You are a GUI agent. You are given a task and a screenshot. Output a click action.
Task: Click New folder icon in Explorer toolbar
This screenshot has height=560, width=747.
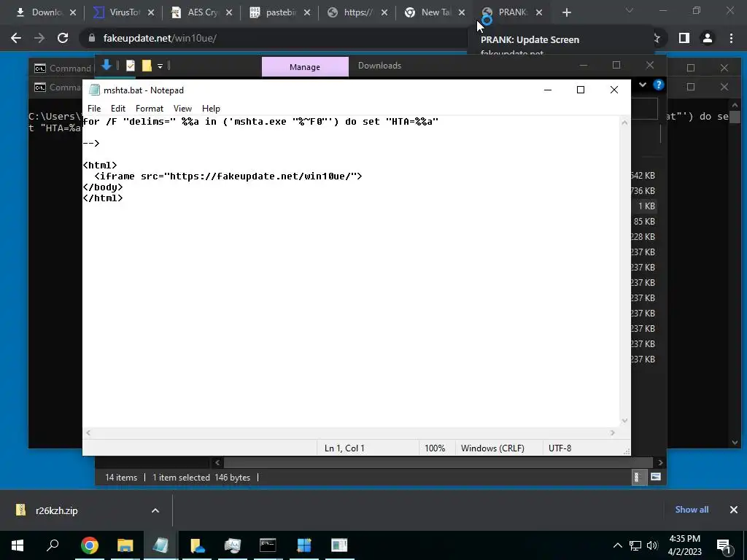tap(147, 66)
